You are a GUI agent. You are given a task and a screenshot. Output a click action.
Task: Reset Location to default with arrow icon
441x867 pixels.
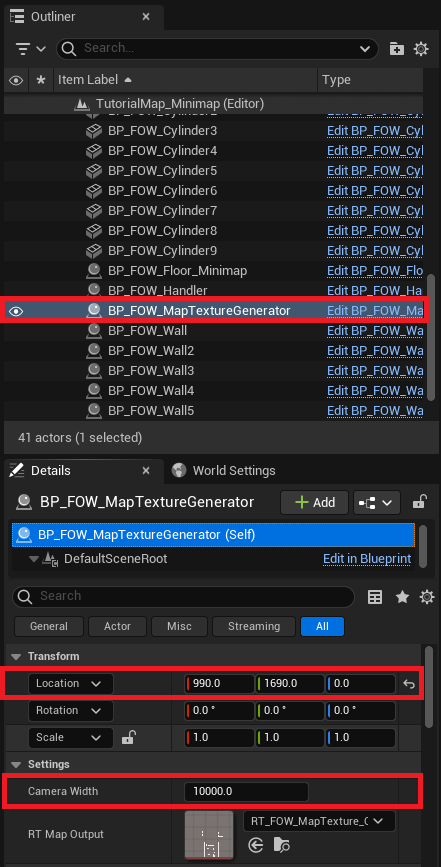coord(409,684)
